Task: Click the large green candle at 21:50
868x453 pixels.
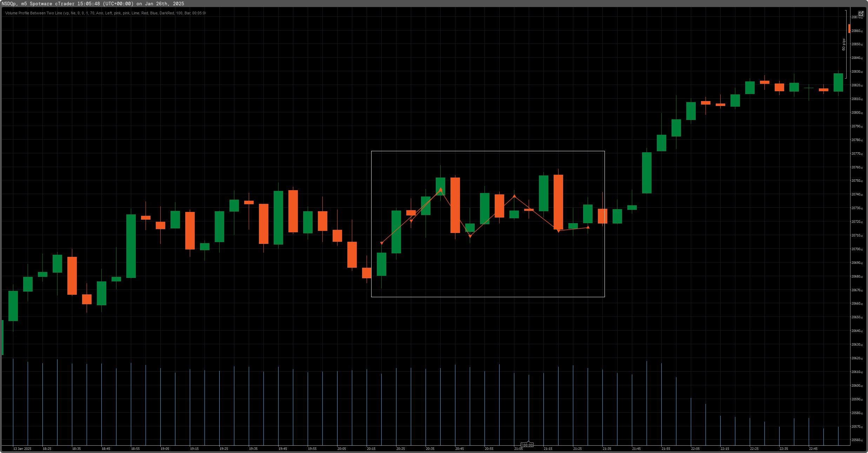Action: tap(647, 173)
